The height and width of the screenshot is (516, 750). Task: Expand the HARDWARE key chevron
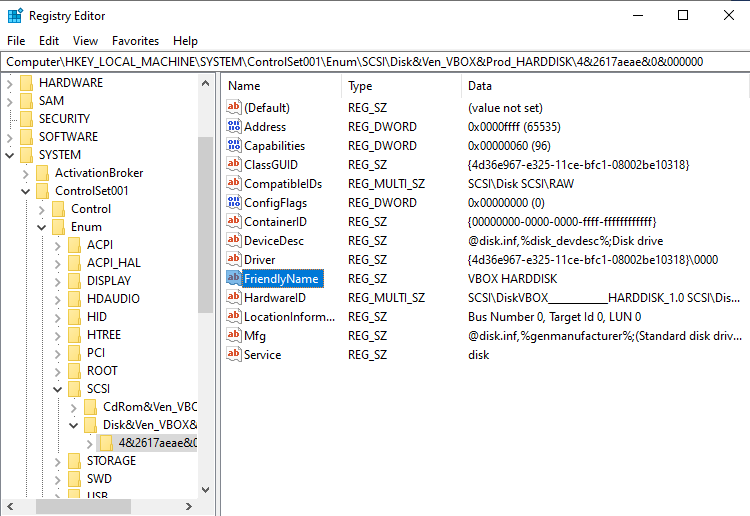tap(10, 83)
